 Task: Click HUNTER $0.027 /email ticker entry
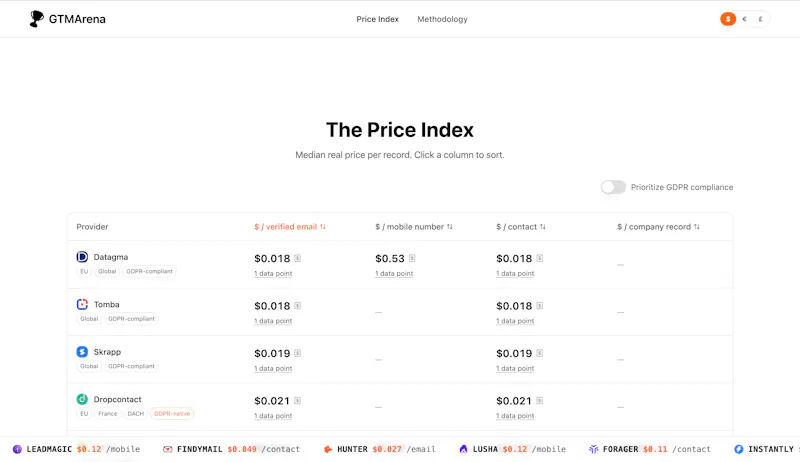[x=380, y=449]
